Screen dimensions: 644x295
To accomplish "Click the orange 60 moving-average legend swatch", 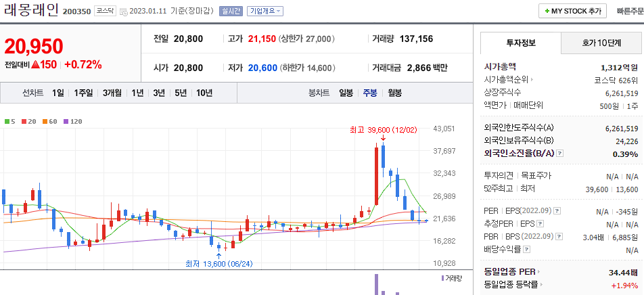I will pyautogui.click(x=45, y=122).
